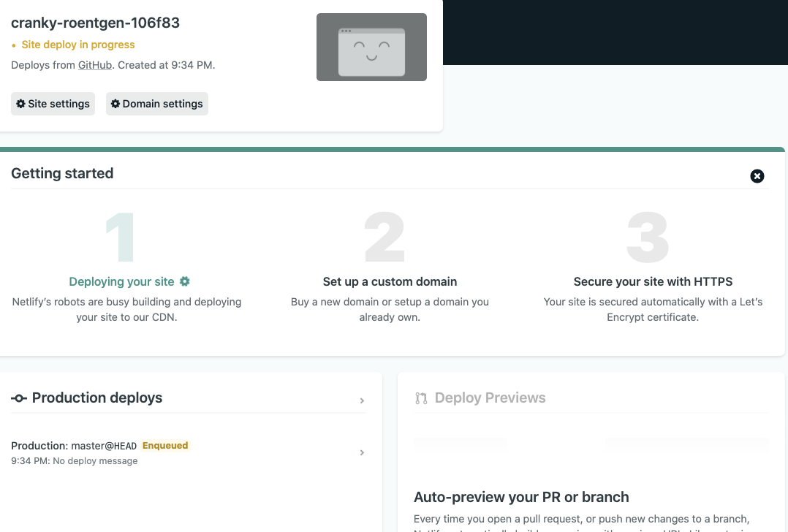Follow the GitHub link
Image resolution: width=788 pixels, height=532 pixels.
pyautogui.click(x=95, y=65)
